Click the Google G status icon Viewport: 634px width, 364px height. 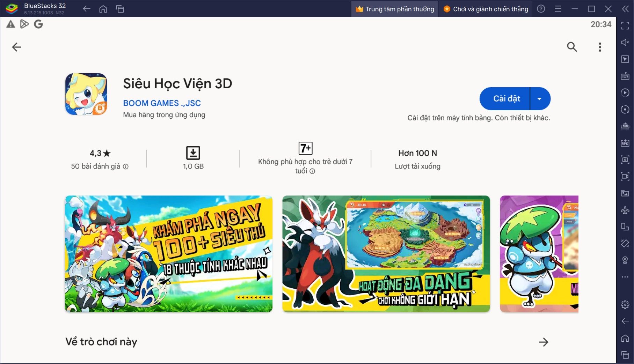[x=38, y=24]
